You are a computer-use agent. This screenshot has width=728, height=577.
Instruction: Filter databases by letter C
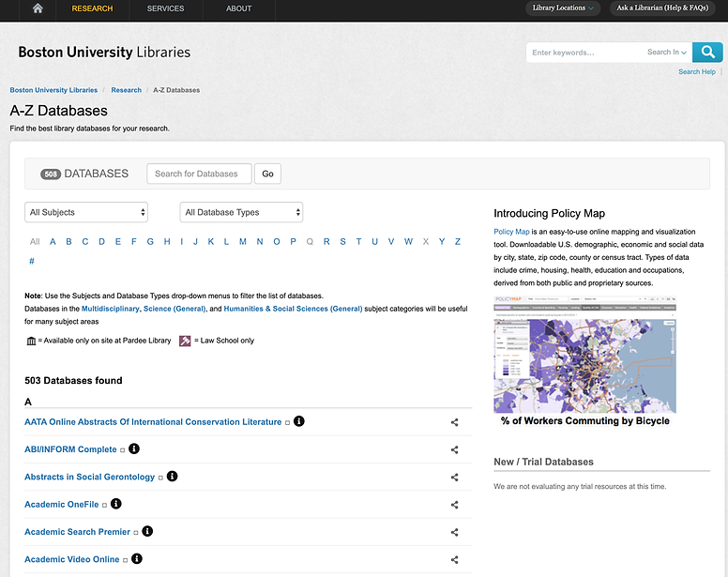pos(85,241)
